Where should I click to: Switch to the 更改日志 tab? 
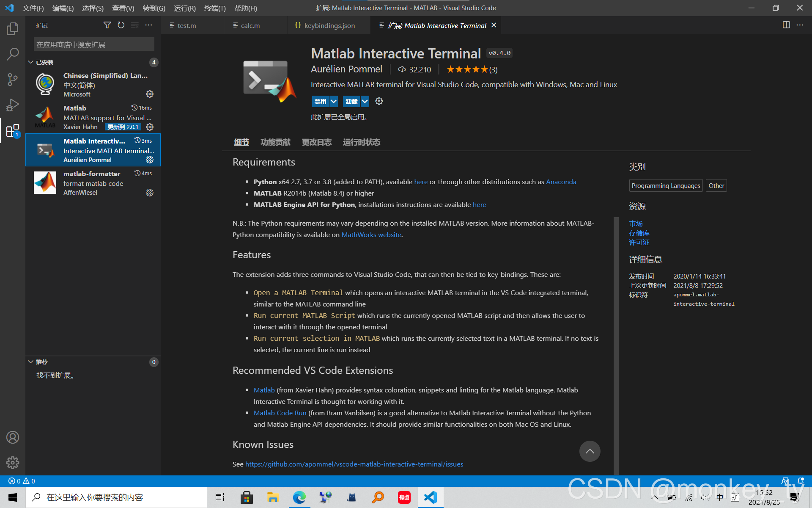coord(317,142)
